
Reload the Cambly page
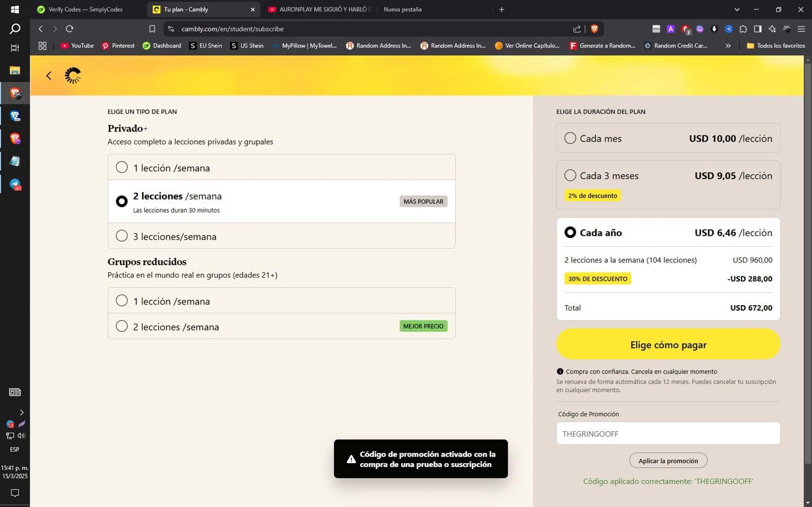tap(69, 29)
